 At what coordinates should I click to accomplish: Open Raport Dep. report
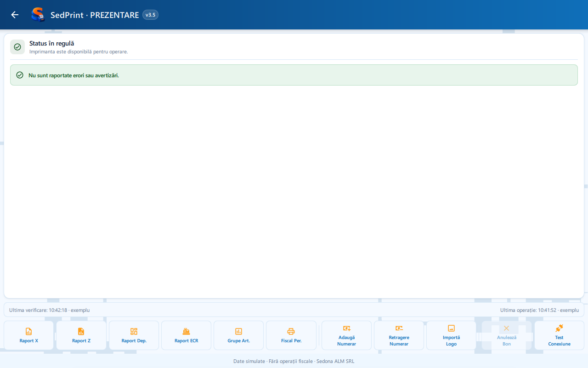click(x=134, y=335)
